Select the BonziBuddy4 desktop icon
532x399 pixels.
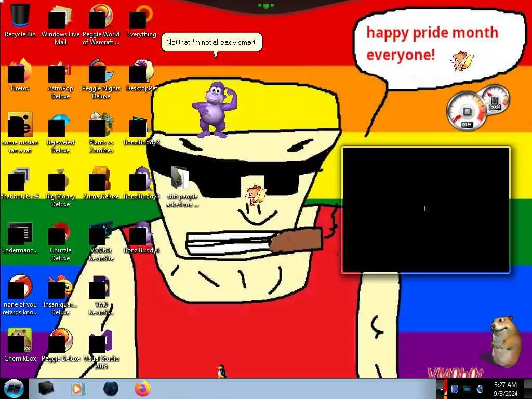[x=141, y=237]
